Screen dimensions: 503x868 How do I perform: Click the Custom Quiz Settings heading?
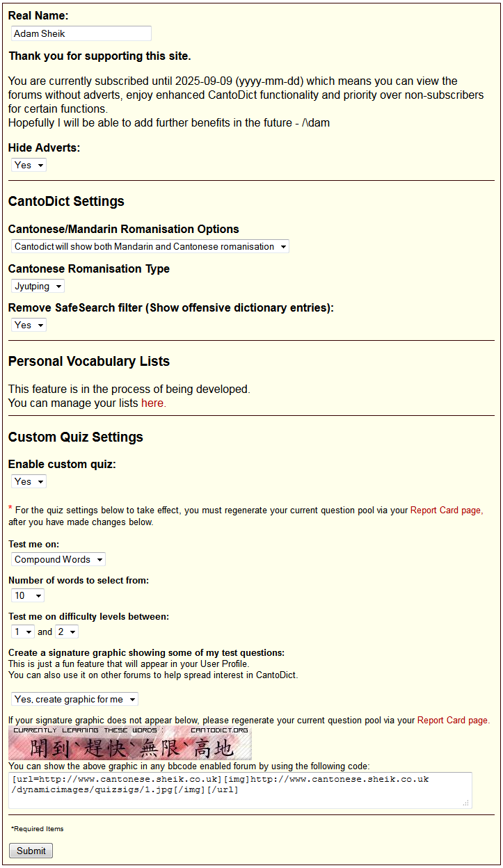tap(76, 437)
